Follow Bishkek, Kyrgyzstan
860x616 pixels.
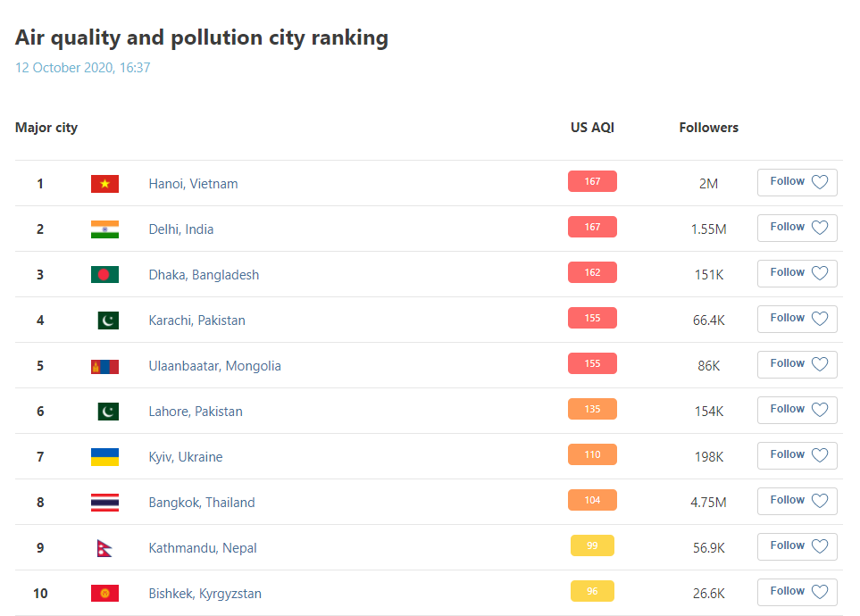click(797, 592)
